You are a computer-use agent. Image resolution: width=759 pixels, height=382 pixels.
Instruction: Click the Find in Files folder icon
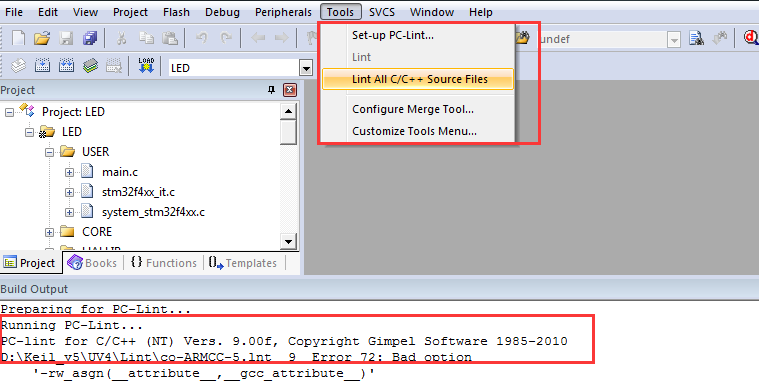tap(523, 38)
